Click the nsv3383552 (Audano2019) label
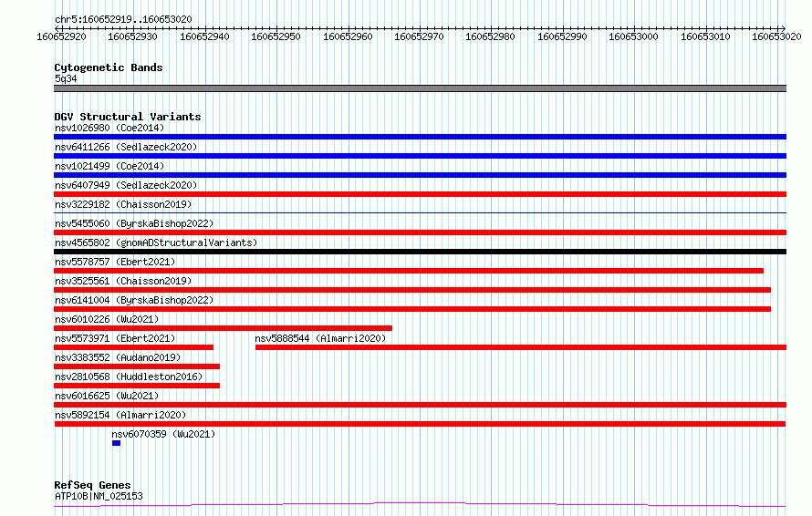The height and width of the screenshot is (516, 812). (118, 357)
